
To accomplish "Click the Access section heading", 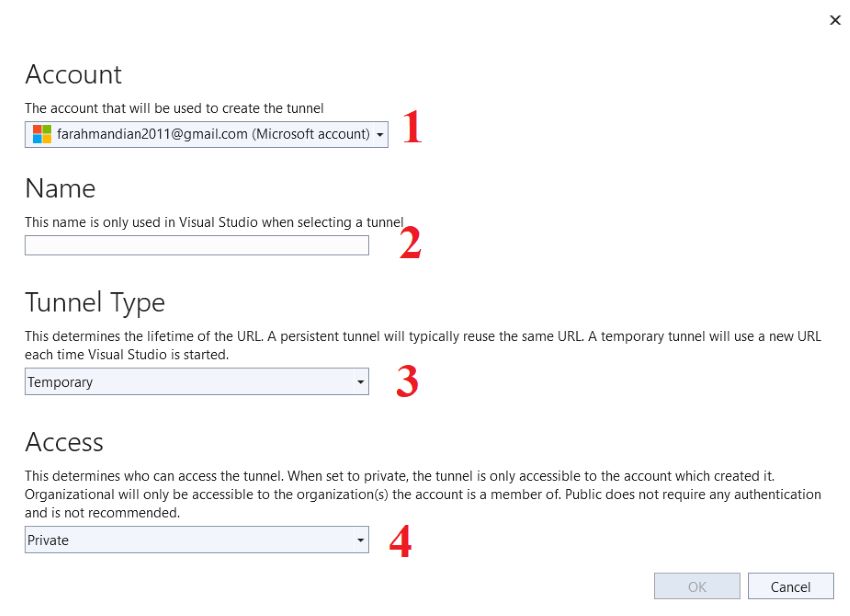I will coord(64,442).
